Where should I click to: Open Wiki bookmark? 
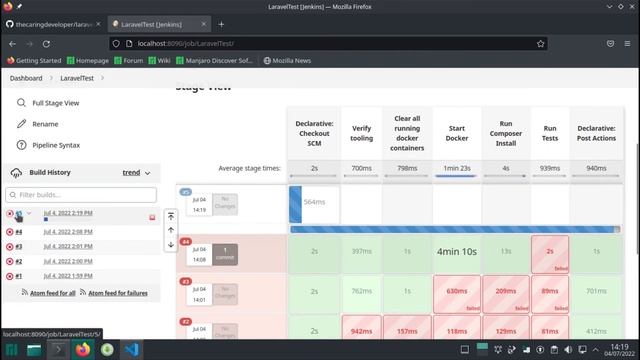(x=159, y=60)
